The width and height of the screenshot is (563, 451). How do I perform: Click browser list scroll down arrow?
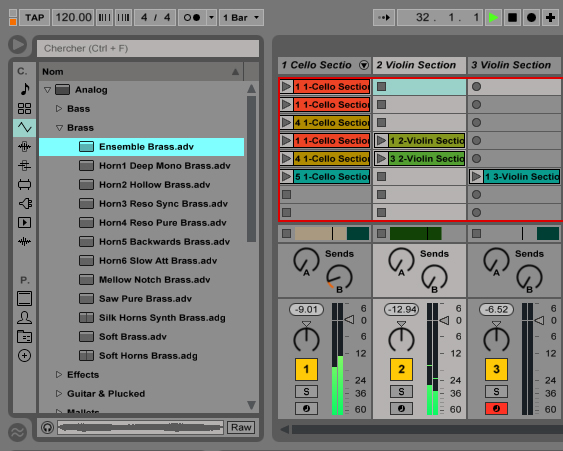251,405
